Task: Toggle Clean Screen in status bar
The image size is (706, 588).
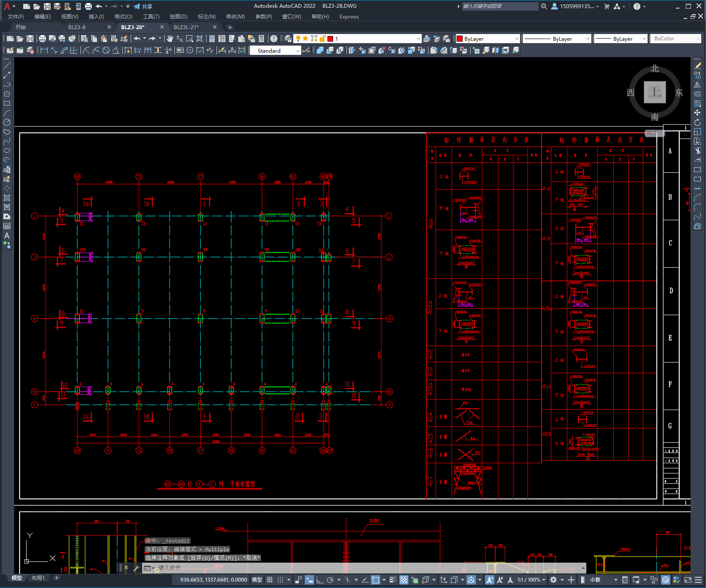Action: point(688,580)
